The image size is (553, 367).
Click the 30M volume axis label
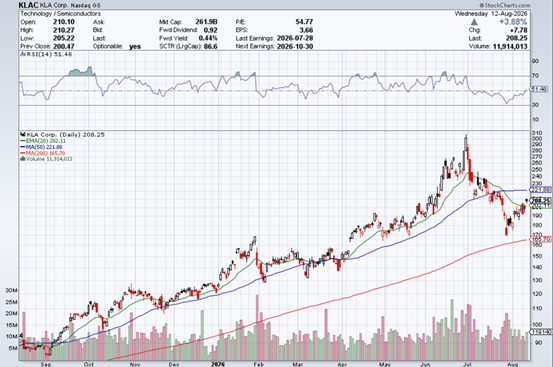[11, 290]
